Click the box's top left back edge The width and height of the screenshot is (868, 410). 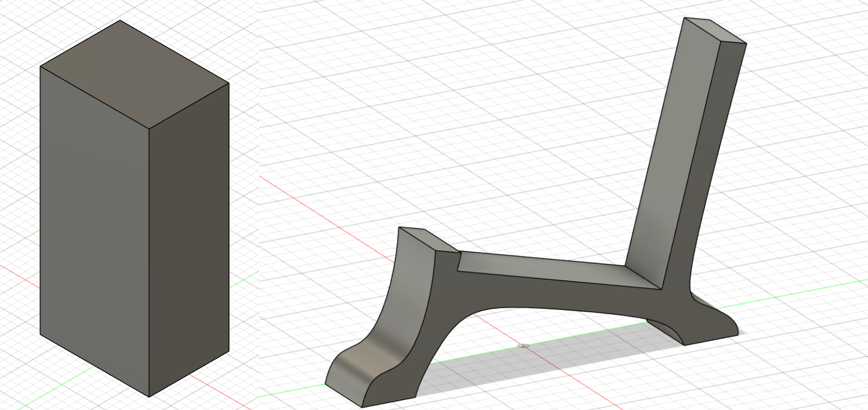point(80,44)
